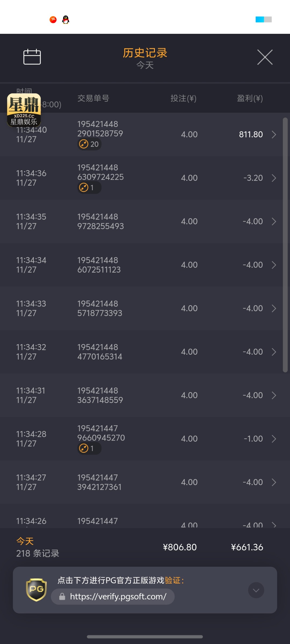
Task: Close the history records panel
Action: pyautogui.click(x=265, y=57)
